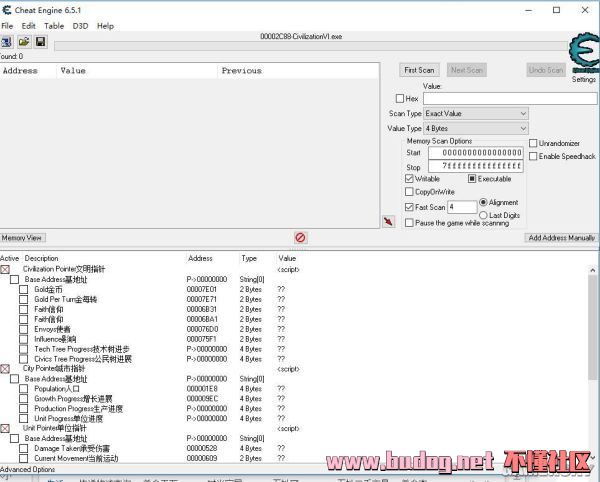Toggle the Fast Scan checkbox

409,207
